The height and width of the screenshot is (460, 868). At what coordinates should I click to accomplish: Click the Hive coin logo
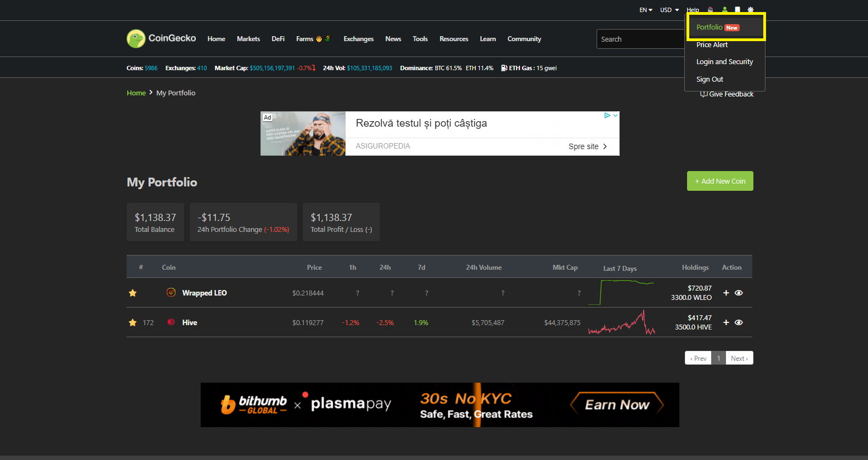click(171, 322)
